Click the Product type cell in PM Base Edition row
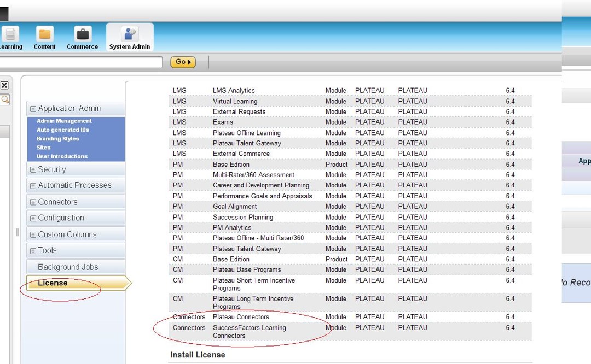This screenshot has height=364, width=591. pyautogui.click(x=337, y=165)
